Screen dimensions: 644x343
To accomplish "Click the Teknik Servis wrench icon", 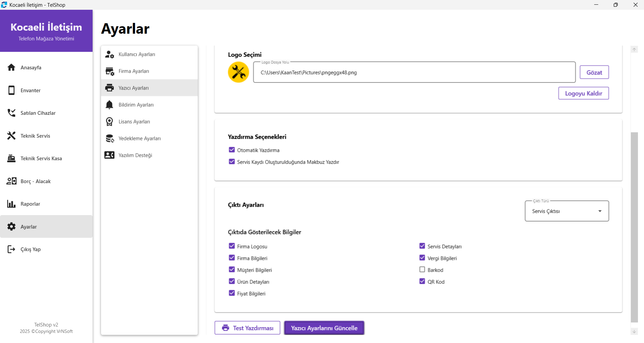I will (x=11, y=136).
